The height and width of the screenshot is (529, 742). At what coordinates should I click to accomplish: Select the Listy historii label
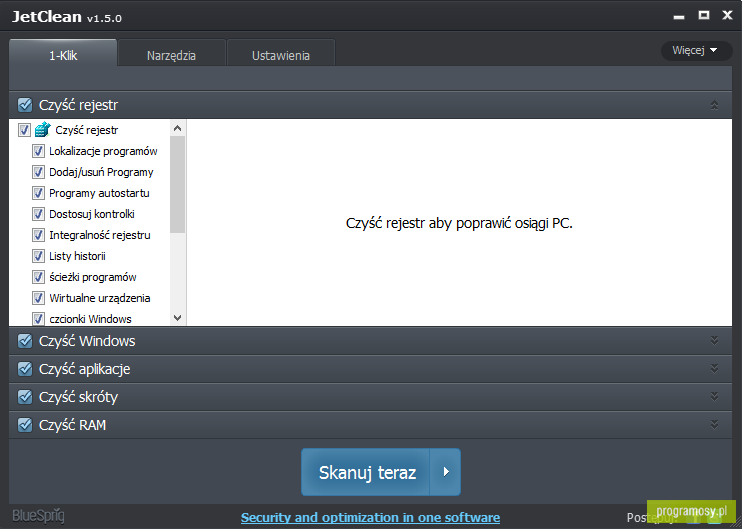[x=77, y=256]
